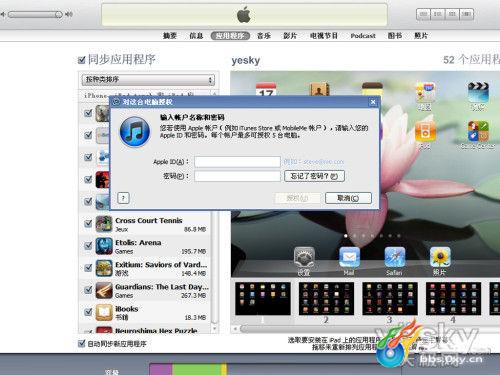Select the Videos clapperboard icon on preview
500x375 pixels.
click(x=478, y=92)
